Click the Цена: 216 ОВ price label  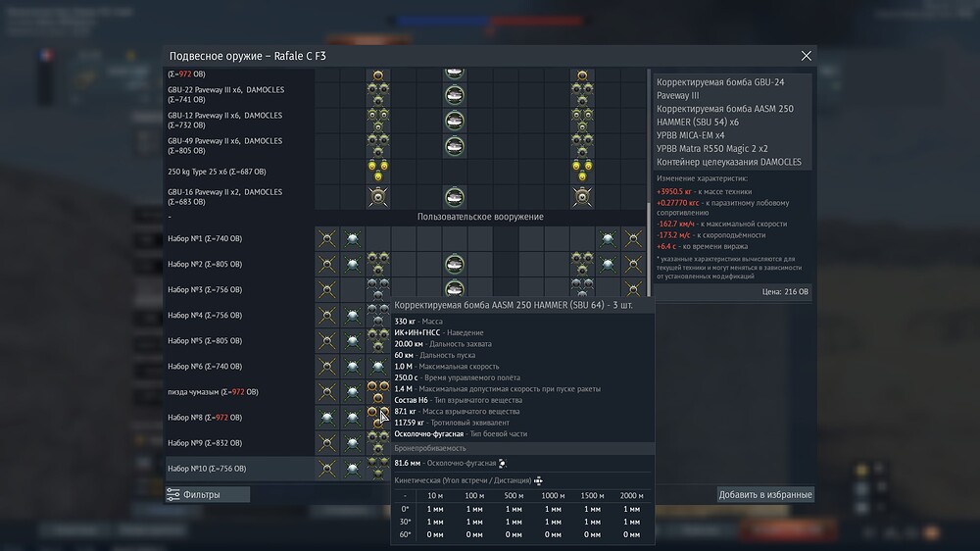point(785,291)
